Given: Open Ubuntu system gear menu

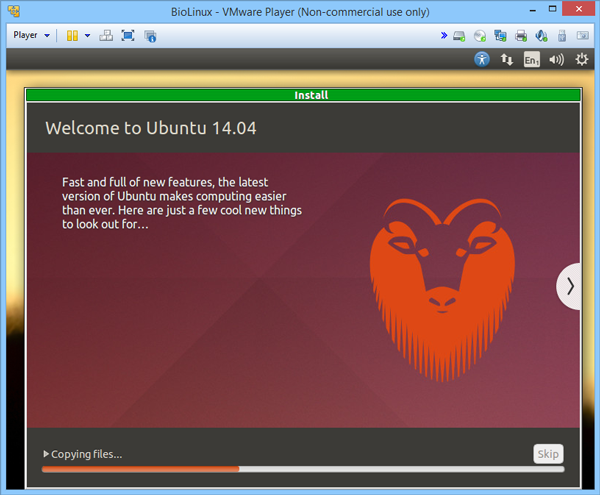Looking at the screenshot, I should [582, 59].
